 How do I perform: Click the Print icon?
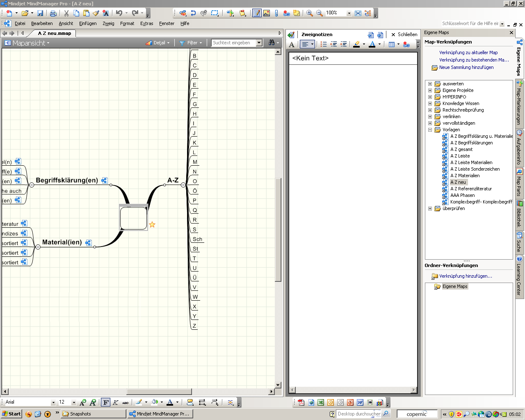[53, 13]
